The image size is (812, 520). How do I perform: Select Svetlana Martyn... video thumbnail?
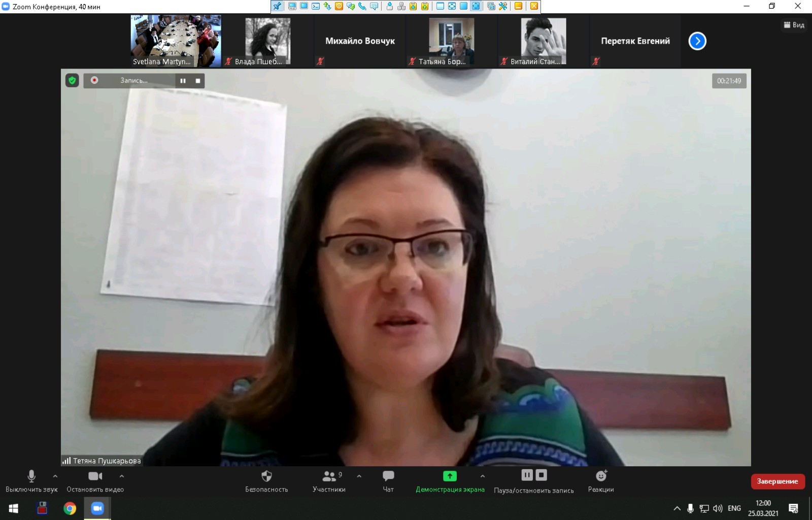[176, 41]
